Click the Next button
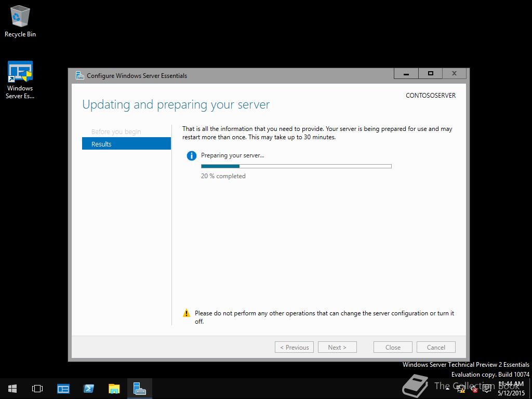 [337, 347]
